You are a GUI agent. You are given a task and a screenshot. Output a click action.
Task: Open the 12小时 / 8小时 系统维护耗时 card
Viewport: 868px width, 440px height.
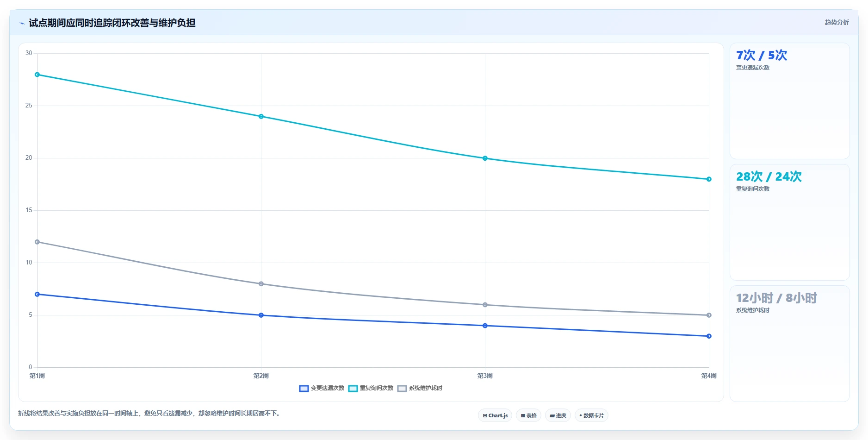point(789,344)
